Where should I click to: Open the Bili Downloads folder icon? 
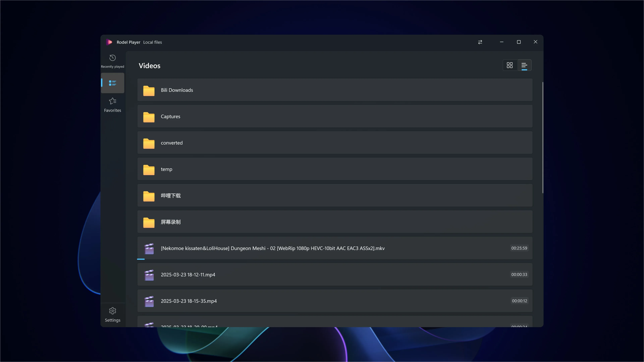pos(149,91)
